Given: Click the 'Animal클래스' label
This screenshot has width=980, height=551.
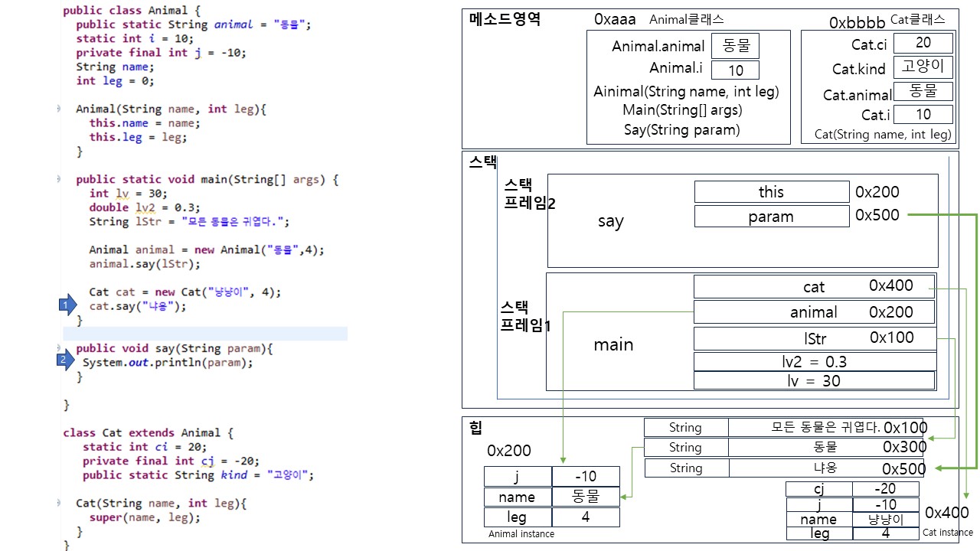Looking at the screenshot, I should click(x=687, y=20).
